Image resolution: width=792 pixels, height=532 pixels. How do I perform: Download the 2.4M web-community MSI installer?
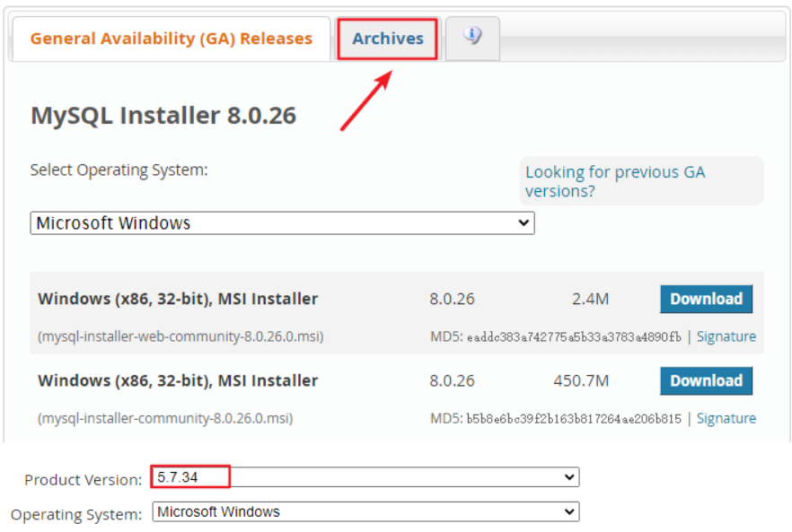coord(706,299)
